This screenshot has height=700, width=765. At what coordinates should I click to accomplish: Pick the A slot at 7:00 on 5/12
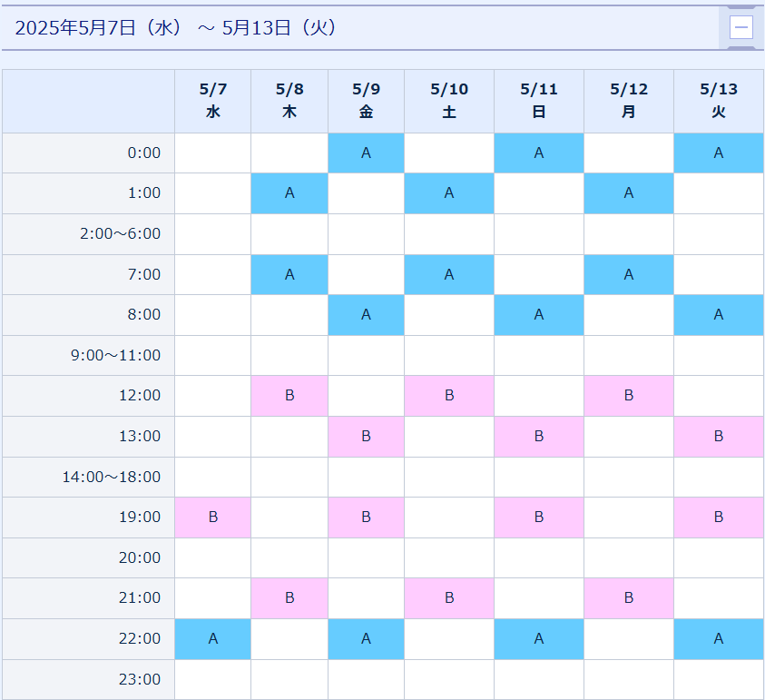[628, 274]
